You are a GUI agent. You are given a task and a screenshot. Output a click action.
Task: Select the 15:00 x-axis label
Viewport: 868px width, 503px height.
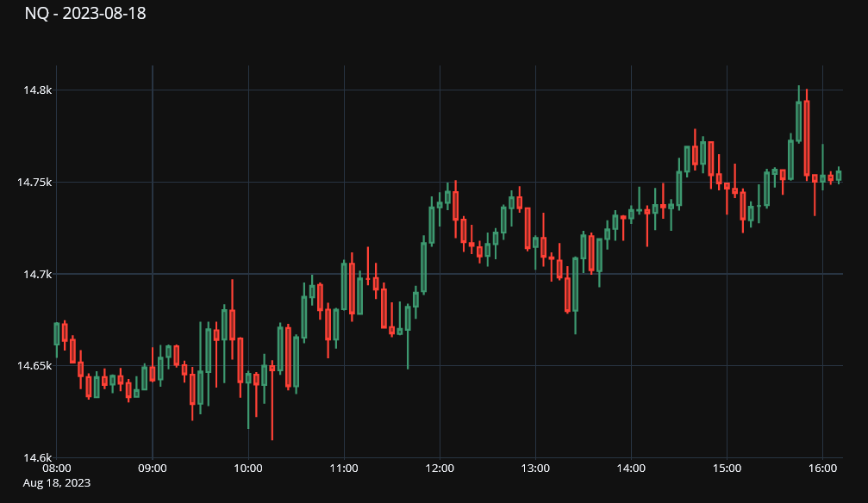coord(727,469)
